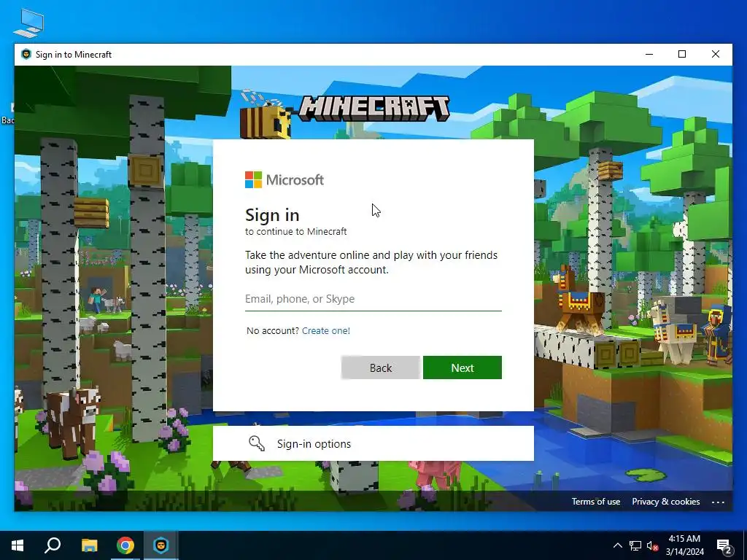Click the Email, phone, or Skype field

[373, 299]
